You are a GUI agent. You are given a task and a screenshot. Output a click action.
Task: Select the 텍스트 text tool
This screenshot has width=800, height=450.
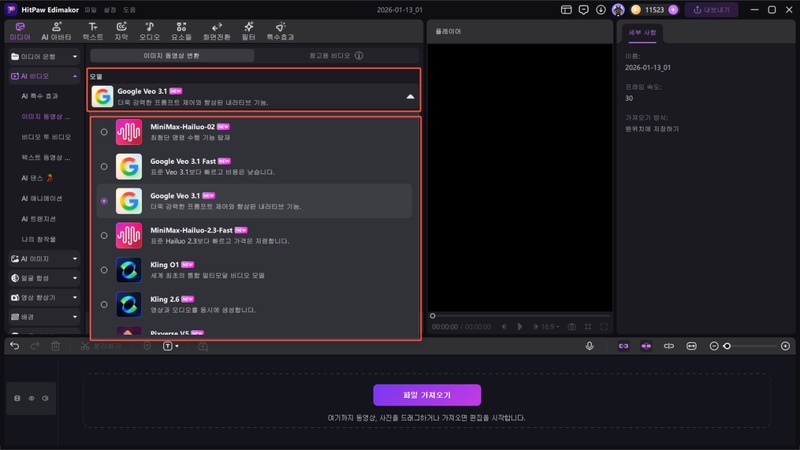pyautogui.click(x=92, y=31)
